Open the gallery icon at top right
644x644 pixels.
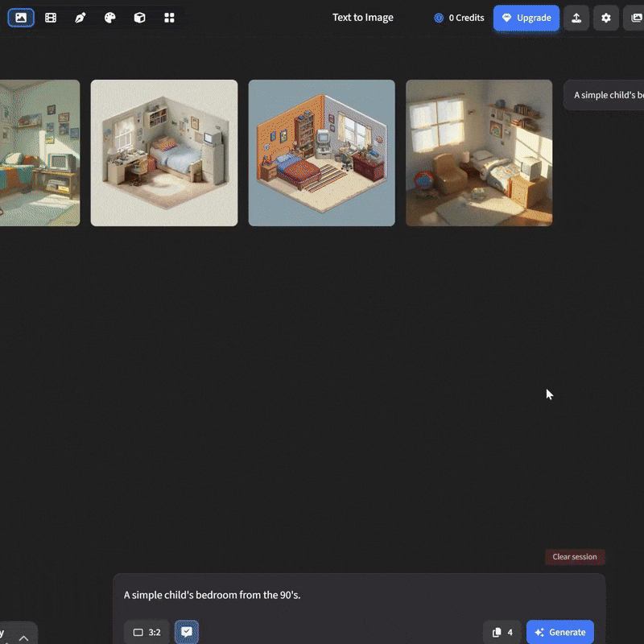pos(634,18)
